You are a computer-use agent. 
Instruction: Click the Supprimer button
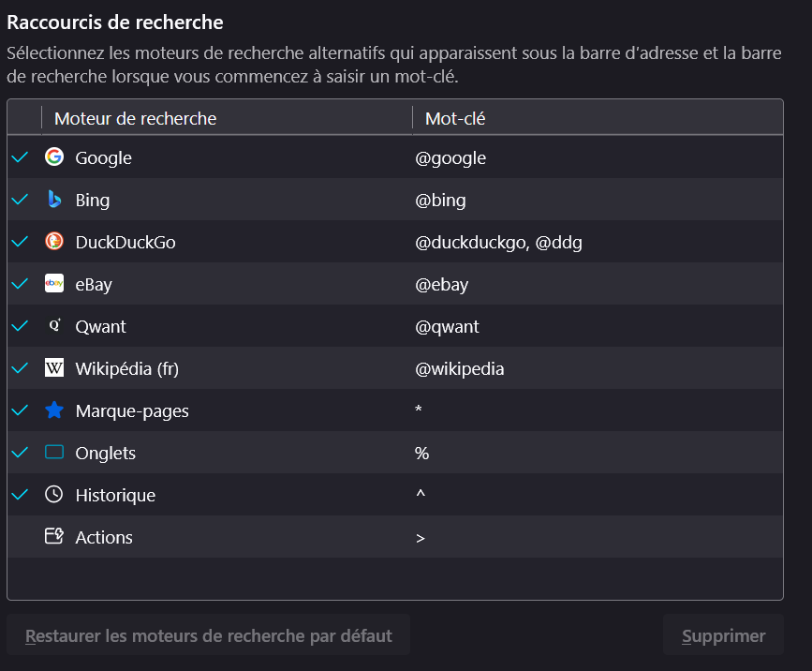723,635
